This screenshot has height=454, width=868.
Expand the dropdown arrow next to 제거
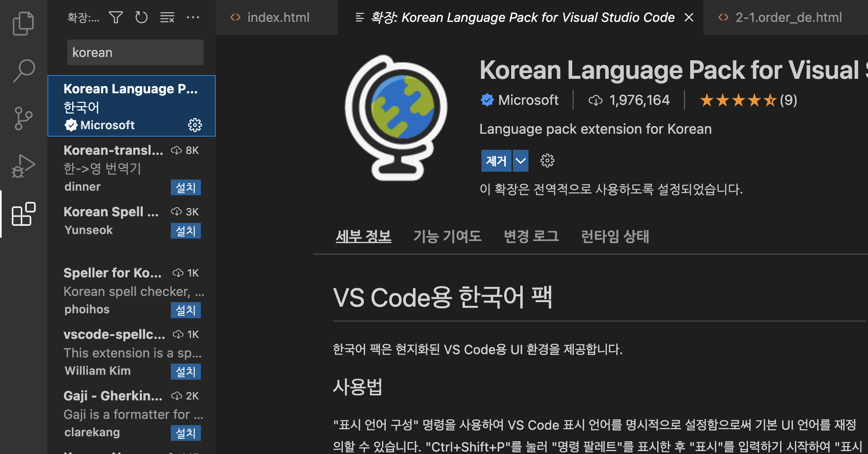[521, 161]
